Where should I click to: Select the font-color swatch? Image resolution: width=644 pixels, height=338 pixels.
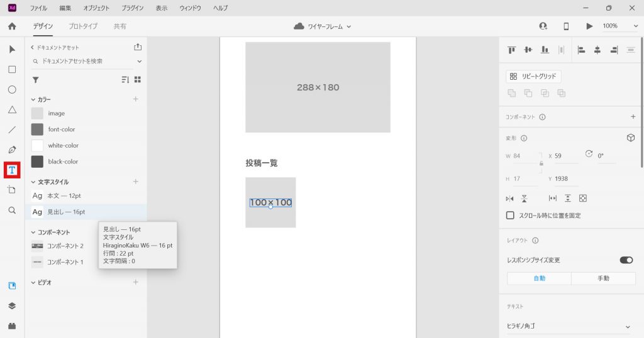click(x=37, y=129)
